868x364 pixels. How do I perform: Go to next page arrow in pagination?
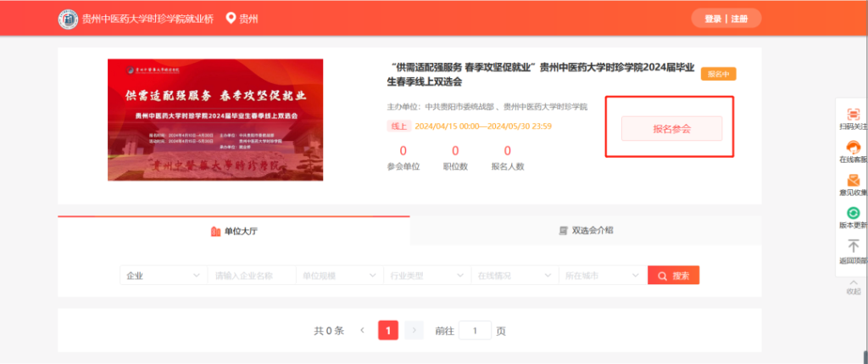point(414,331)
